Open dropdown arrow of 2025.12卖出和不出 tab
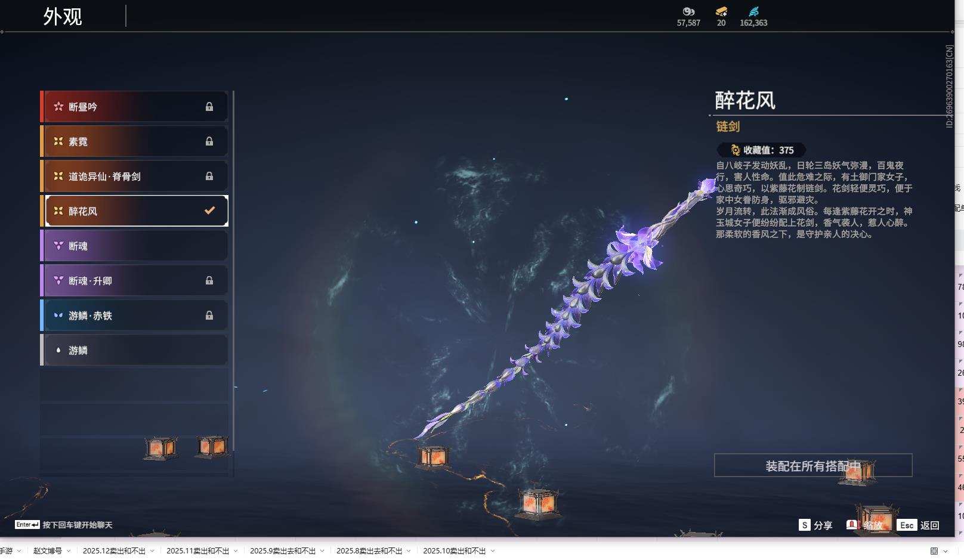The width and height of the screenshot is (964, 560). point(152,551)
